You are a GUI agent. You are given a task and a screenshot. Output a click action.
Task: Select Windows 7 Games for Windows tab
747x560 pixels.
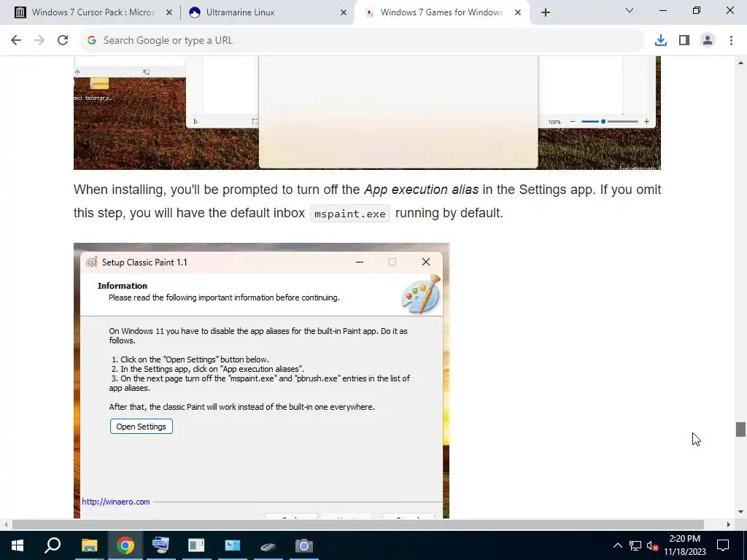pos(441,12)
